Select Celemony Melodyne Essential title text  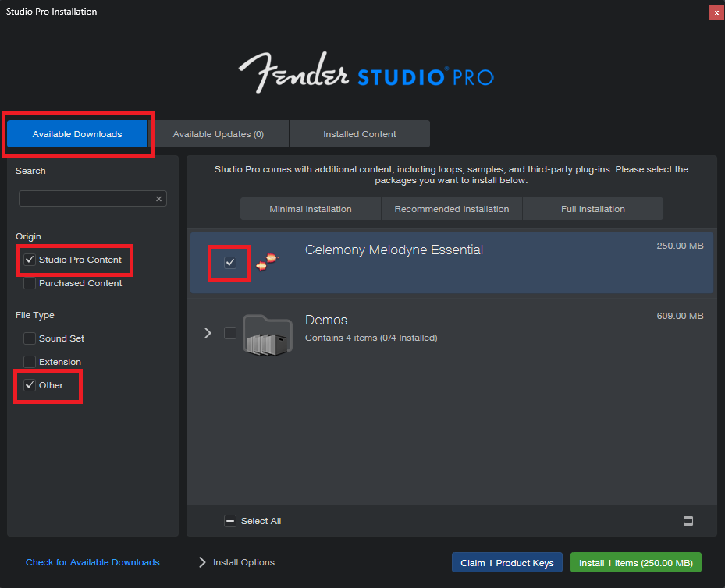pos(394,250)
